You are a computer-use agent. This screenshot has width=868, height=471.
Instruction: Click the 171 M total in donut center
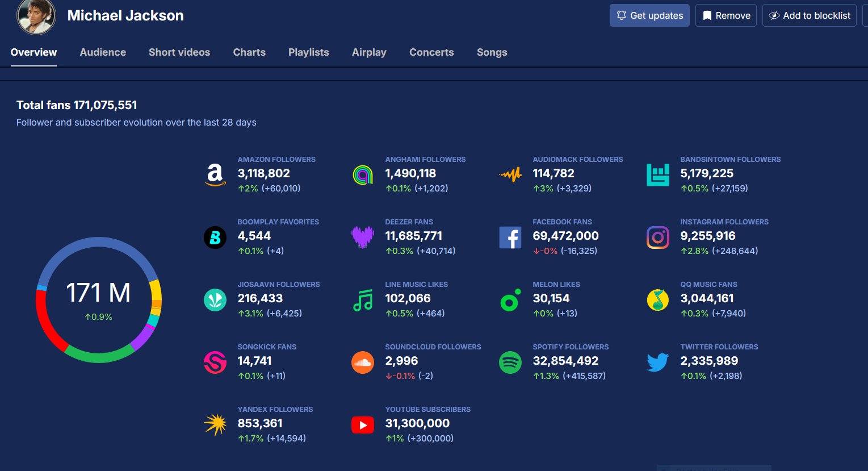tap(98, 293)
